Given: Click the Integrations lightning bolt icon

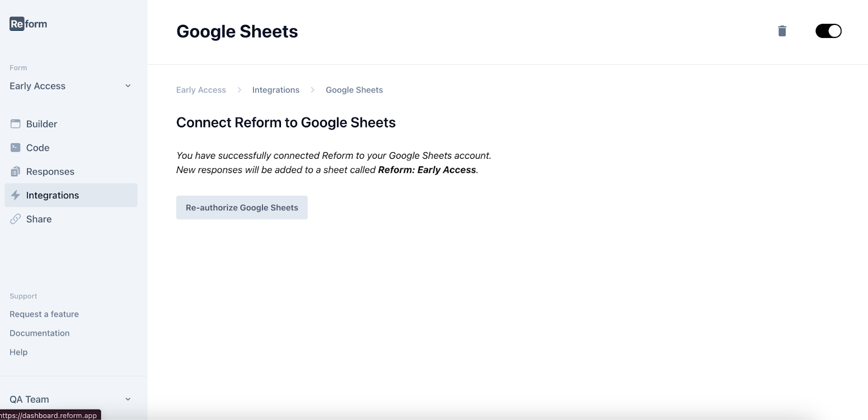Looking at the screenshot, I should click(16, 195).
